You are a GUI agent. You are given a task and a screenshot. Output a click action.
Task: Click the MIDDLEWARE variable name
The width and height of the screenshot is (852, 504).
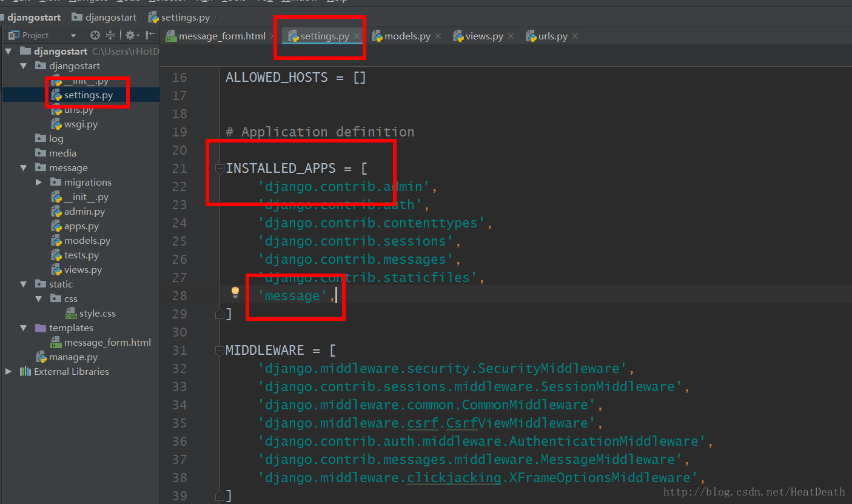(265, 350)
